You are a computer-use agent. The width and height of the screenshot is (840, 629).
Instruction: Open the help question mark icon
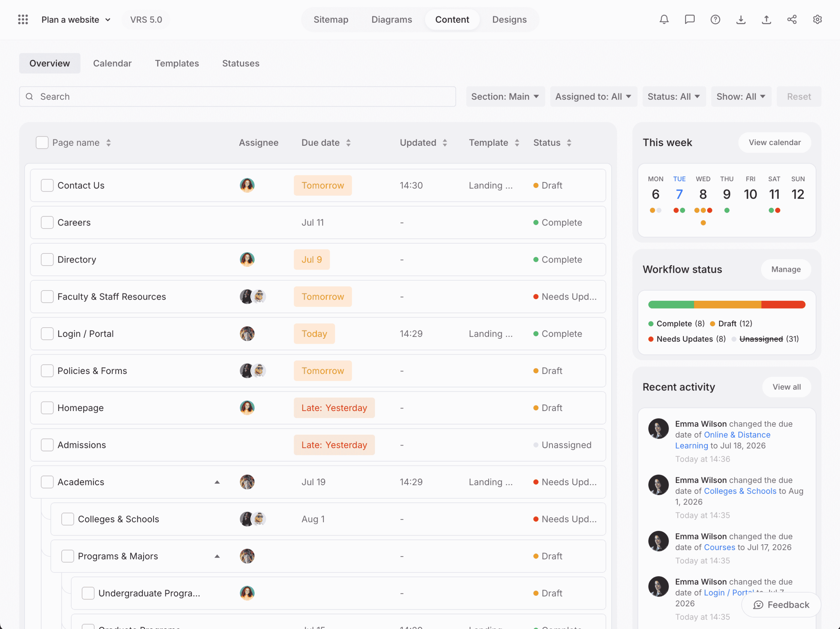(x=715, y=19)
